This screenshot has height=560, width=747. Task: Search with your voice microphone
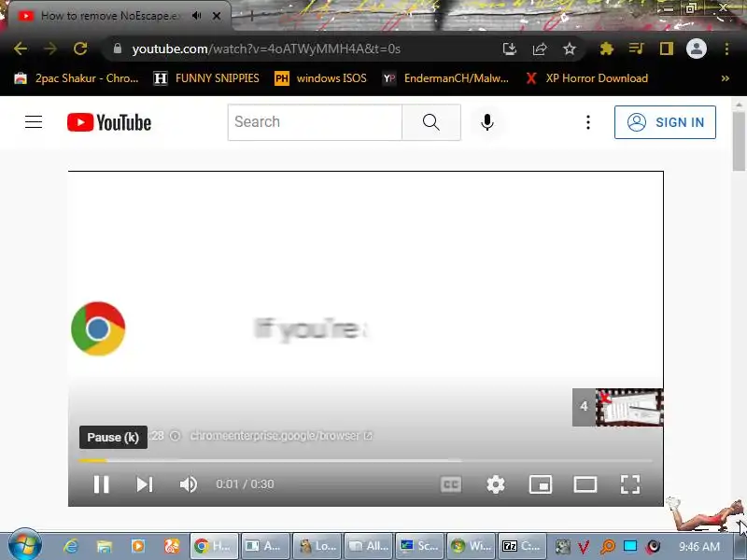pos(486,122)
